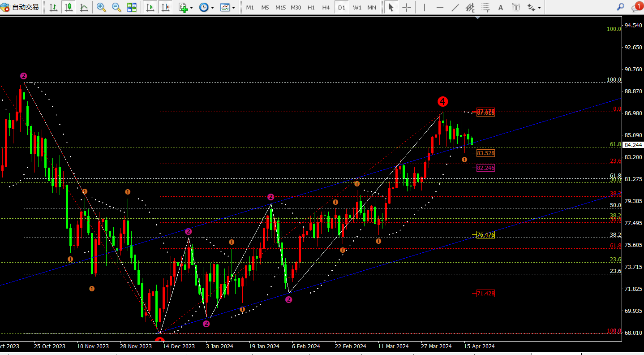This screenshot has width=644, height=355.
Task: Pick the trendline drawing tool
Action: tap(455, 7)
